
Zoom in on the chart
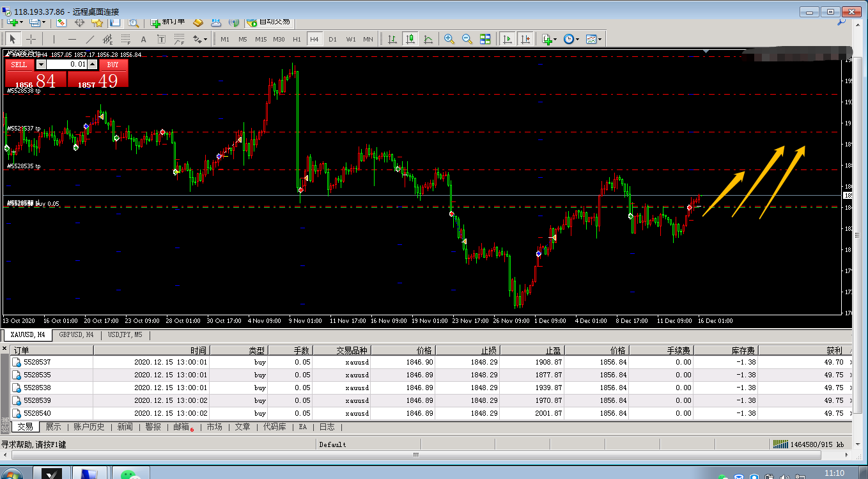pyautogui.click(x=449, y=39)
